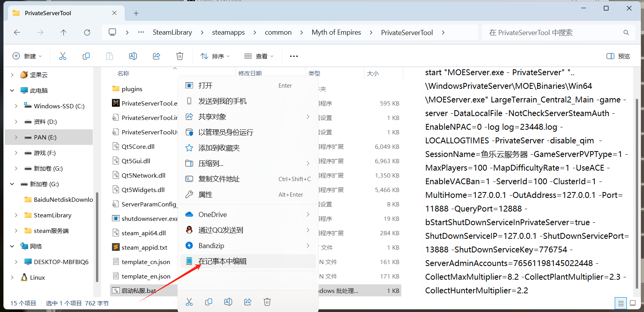Choose 打开 in the context menu
This screenshot has width=644, height=312.
tap(248, 86)
